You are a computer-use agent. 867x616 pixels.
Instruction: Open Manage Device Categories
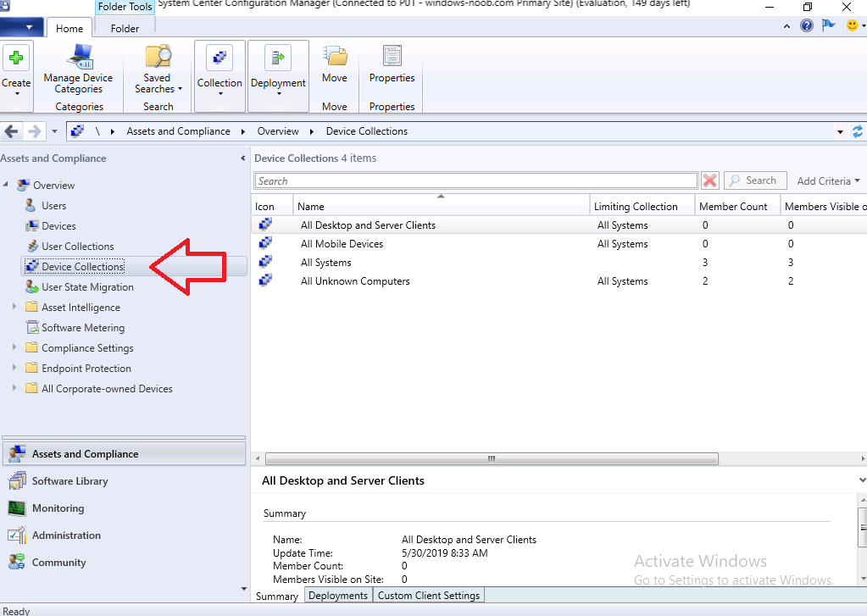tap(78, 69)
